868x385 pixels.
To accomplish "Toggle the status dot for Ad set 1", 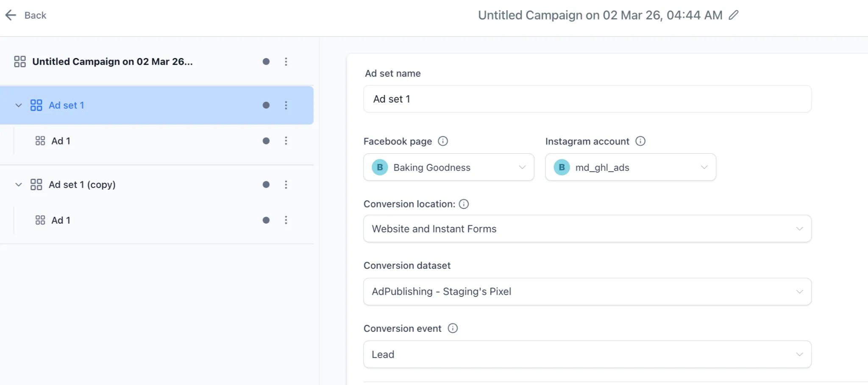I will pos(266,105).
